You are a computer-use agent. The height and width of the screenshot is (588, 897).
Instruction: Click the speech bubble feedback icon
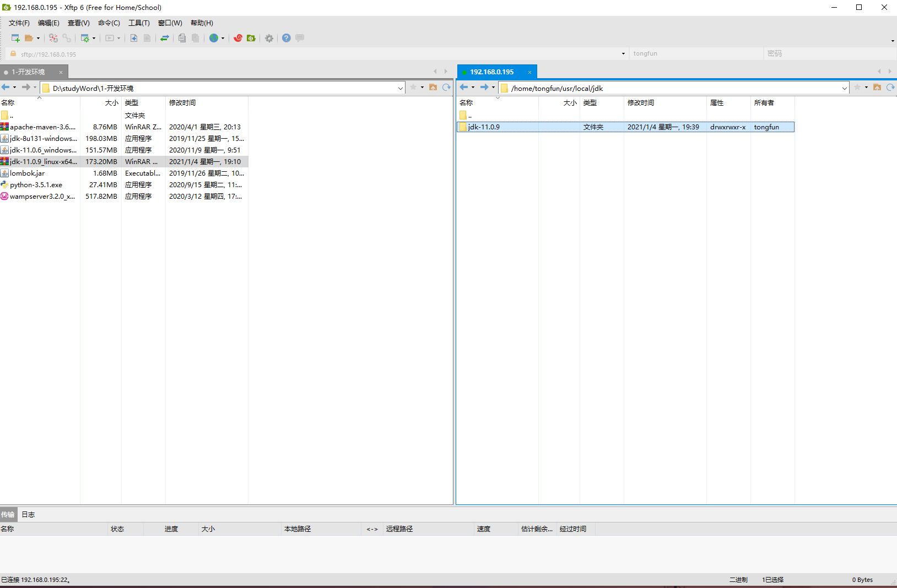[x=300, y=38]
